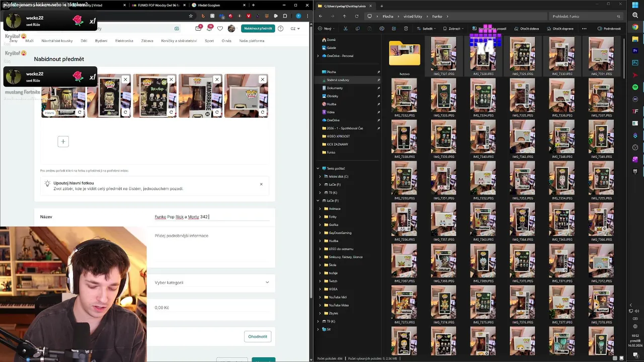Click price field 0,00 Kč
The image size is (644, 362).
point(211,308)
